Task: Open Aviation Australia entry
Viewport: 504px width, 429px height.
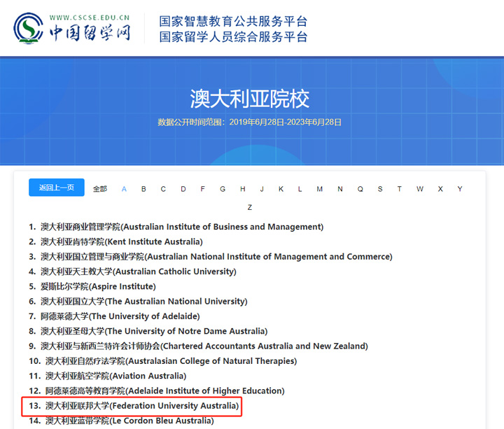Action: pos(108,376)
